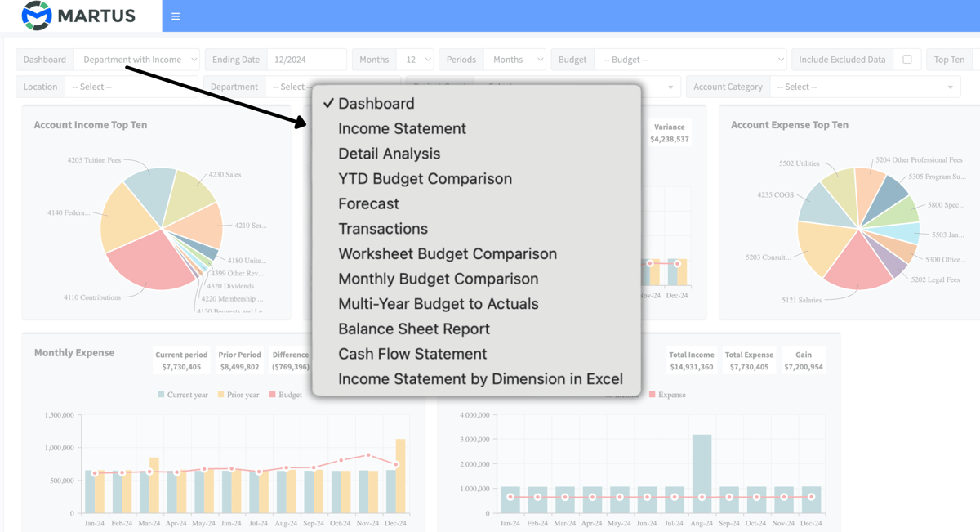Choose Cash Flow Statement
Screen dimensions: 980x532
click(477, 354)
